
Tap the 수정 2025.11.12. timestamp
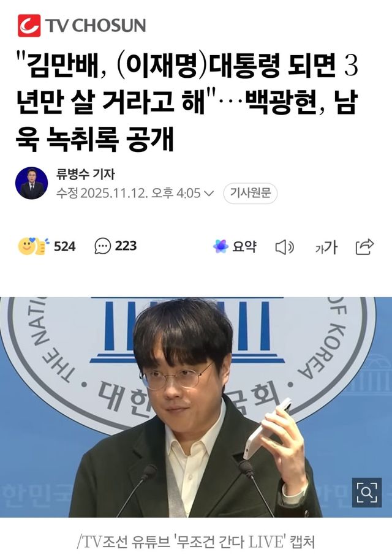pyautogui.click(x=128, y=194)
